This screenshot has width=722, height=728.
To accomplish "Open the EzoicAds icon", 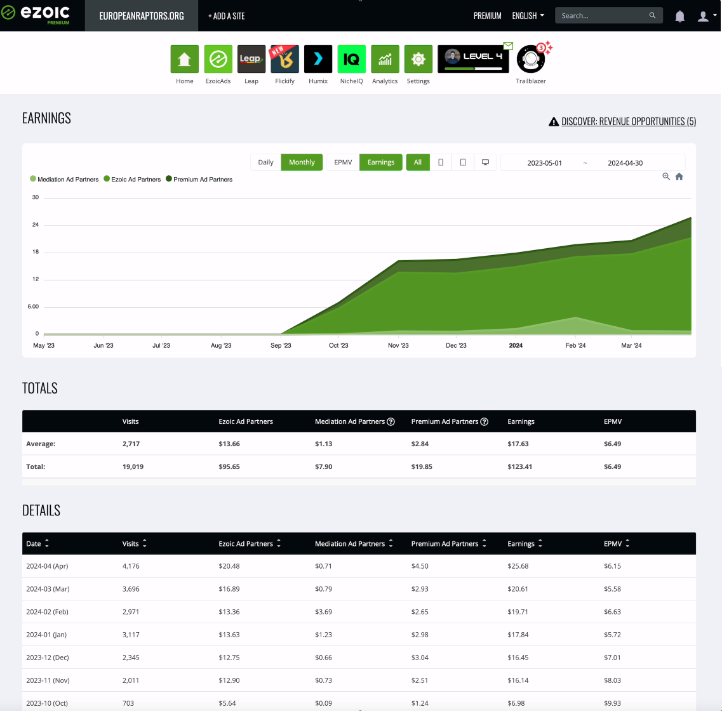I will click(218, 59).
